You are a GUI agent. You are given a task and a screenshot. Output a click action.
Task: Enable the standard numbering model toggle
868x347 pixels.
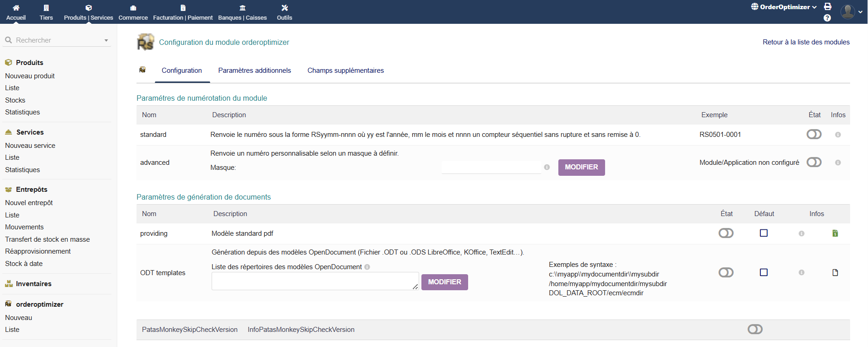[x=814, y=135]
